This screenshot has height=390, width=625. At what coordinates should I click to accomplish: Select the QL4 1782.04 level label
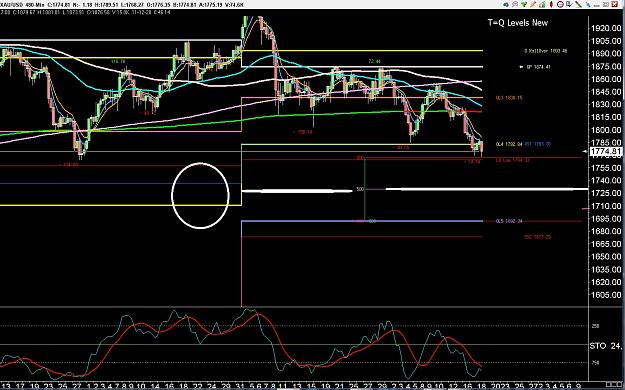509,144
